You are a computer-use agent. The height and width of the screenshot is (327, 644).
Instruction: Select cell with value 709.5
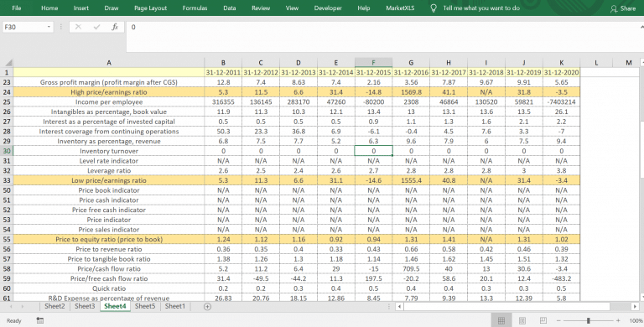coord(411,268)
